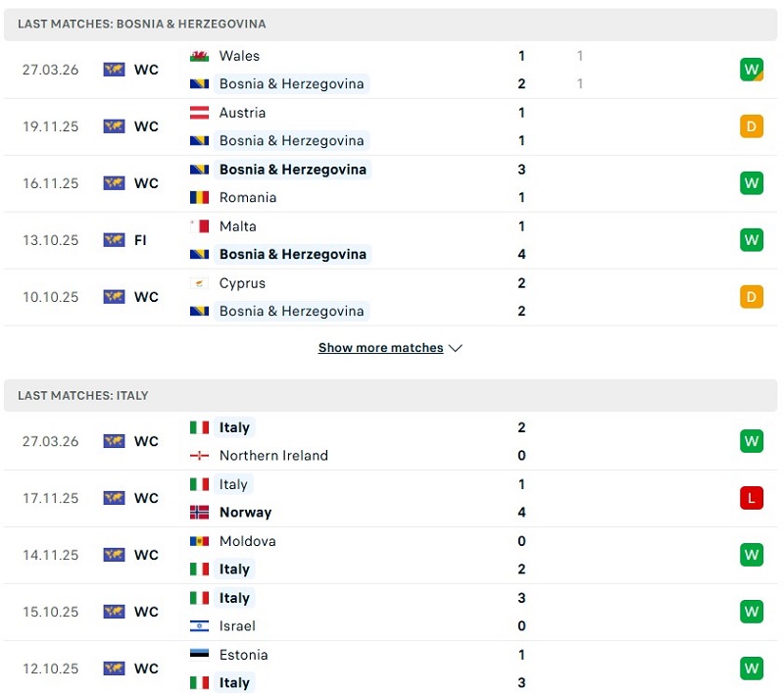The height and width of the screenshot is (694, 784).
Task: Click the Moldova flag icon
Action: pyautogui.click(x=199, y=541)
